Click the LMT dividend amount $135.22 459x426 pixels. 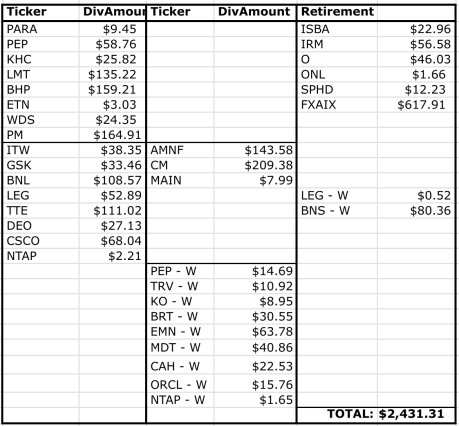click(x=112, y=74)
